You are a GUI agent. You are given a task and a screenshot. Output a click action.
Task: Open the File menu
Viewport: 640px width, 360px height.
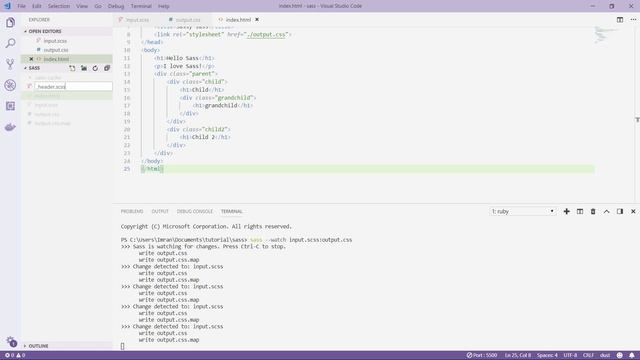coord(21,6)
